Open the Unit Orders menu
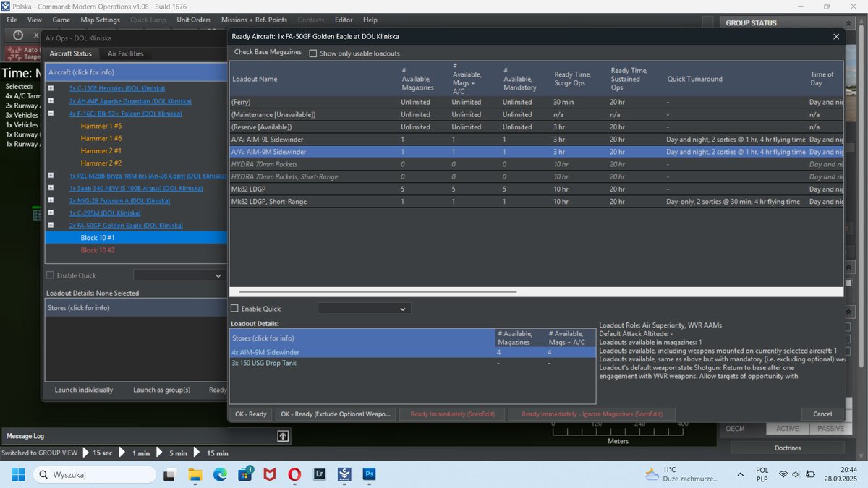 coord(194,20)
